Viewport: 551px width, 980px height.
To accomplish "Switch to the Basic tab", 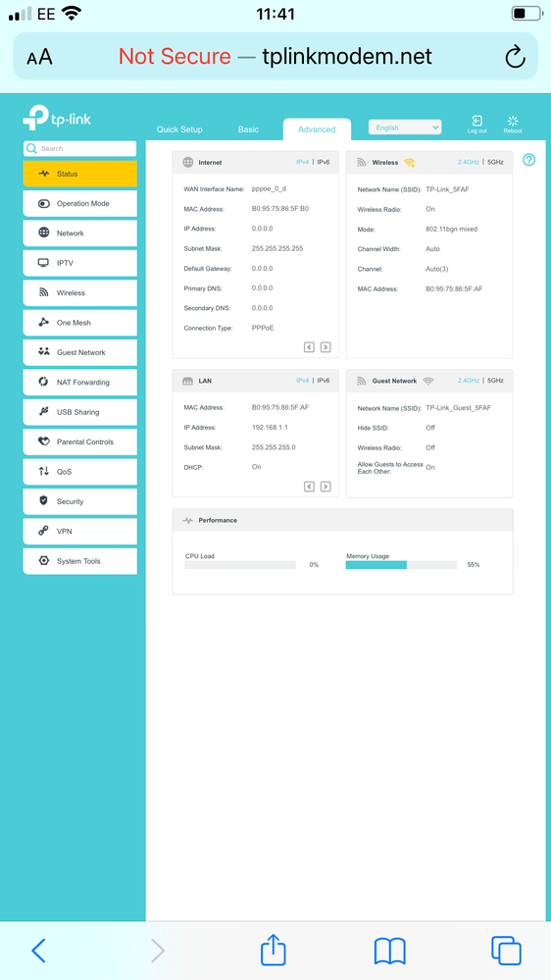I will 248,129.
